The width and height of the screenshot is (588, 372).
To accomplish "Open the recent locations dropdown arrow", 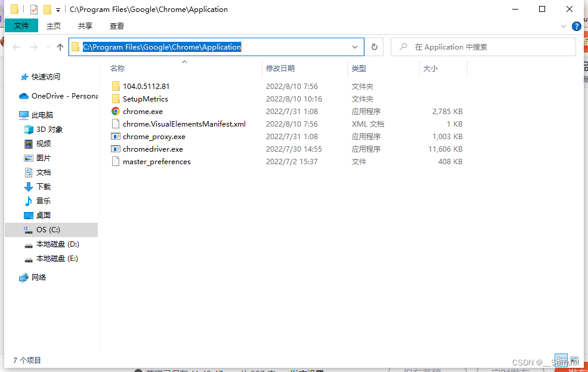I will [48, 47].
